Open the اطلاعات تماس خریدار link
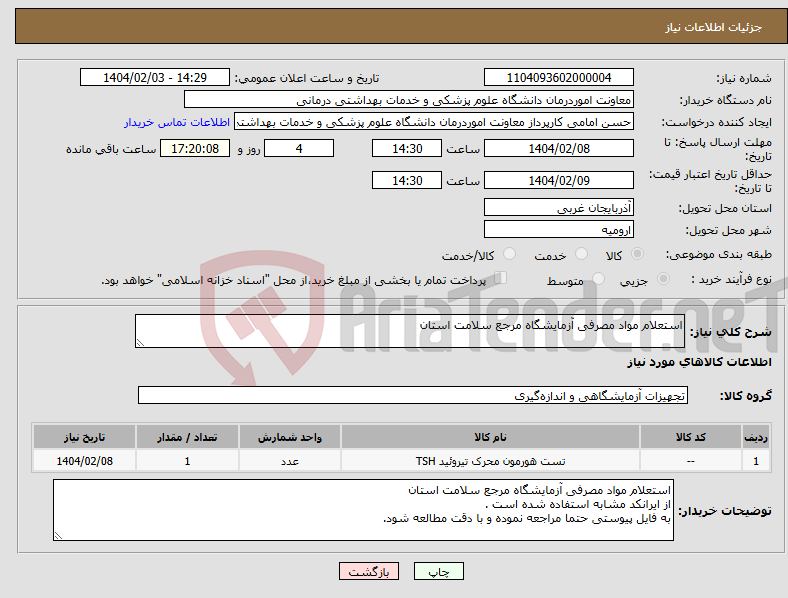Screen dimensions: 788x598 pyautogui.click(x=177, y=122)
